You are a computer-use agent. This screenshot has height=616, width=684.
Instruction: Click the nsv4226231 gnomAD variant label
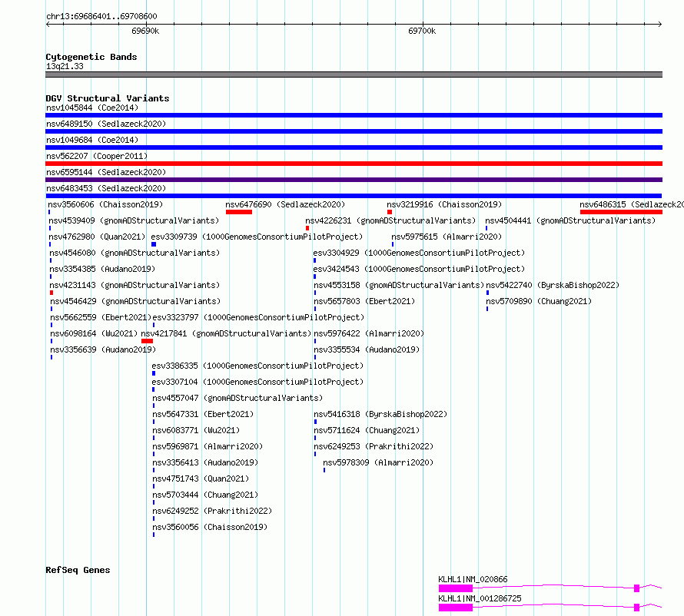(x=390, y=220)
